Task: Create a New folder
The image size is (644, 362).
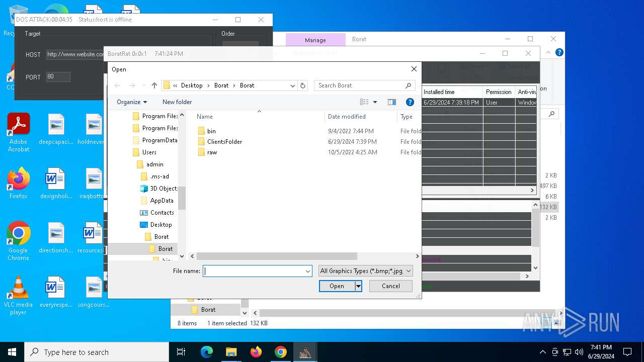Action: (177, 102)
